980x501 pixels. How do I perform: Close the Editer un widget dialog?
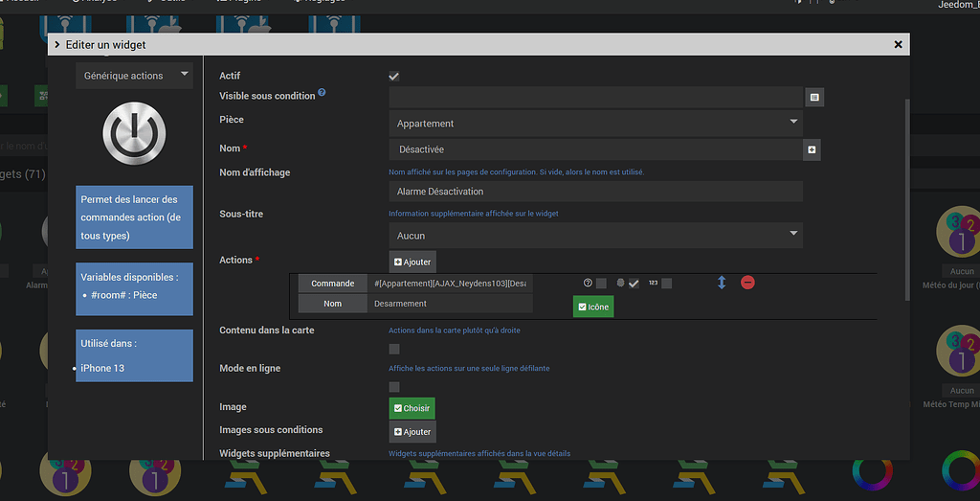[898, 44]
